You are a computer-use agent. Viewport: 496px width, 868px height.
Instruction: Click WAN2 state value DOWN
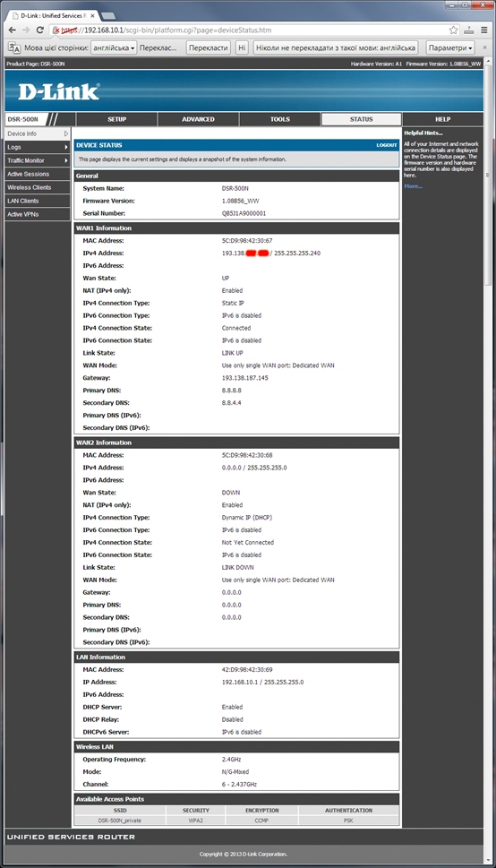click(x=231, y=493)
